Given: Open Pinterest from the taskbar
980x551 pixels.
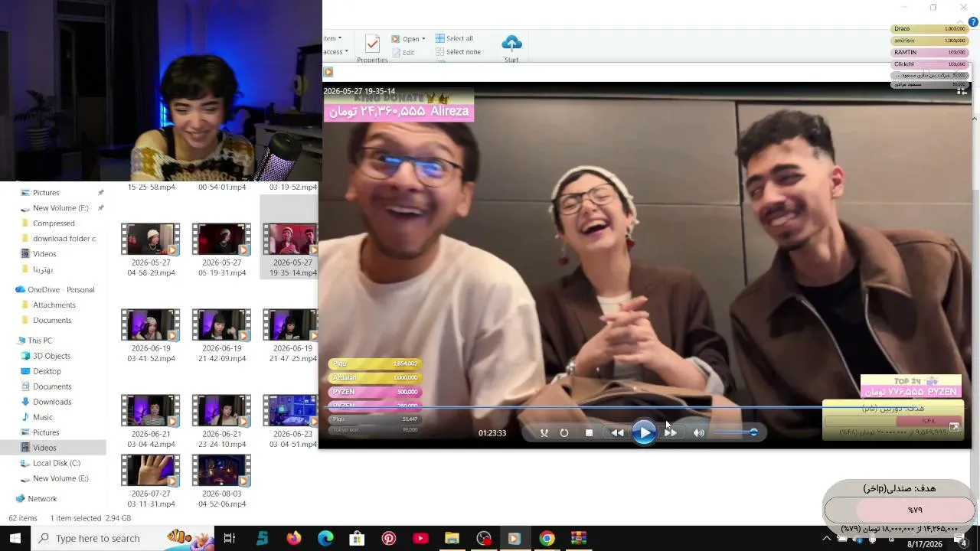Looking at the screenshot, I should 389,539.
